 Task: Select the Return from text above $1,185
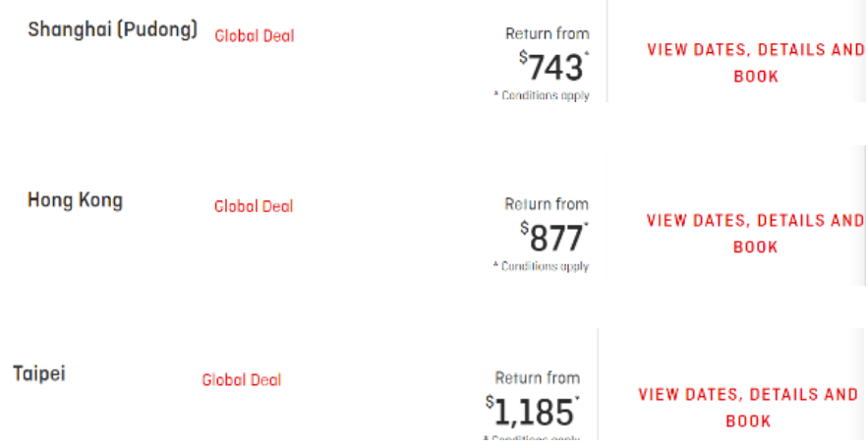click(537, 377)
